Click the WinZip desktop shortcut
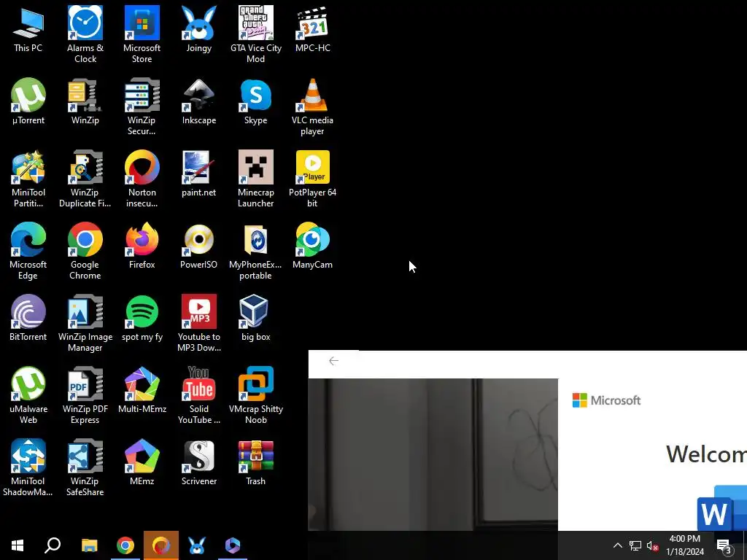The width and height of the screenshot is (747, 560). 85,101
